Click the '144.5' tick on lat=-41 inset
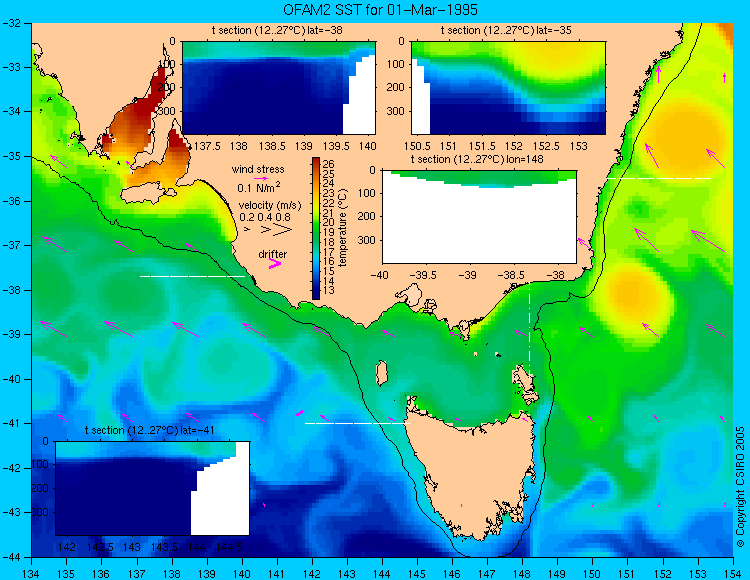750x580 pixels. click(230, 547)
